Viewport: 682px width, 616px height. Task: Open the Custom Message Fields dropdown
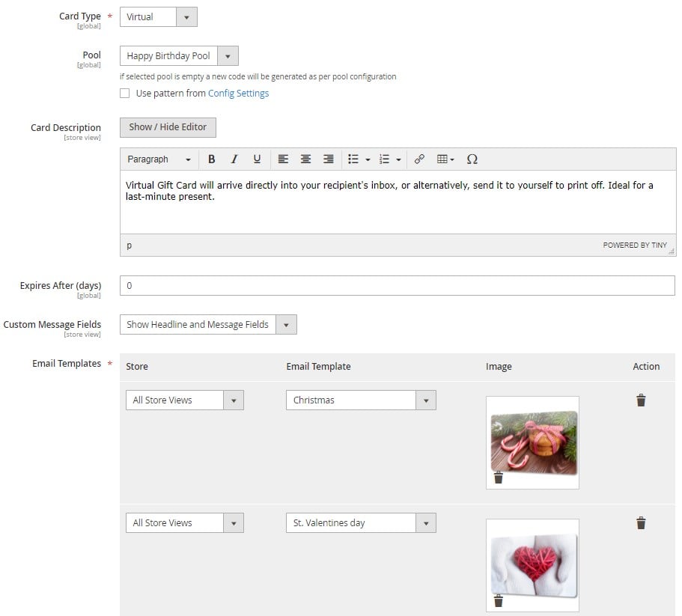click(208, 324)
